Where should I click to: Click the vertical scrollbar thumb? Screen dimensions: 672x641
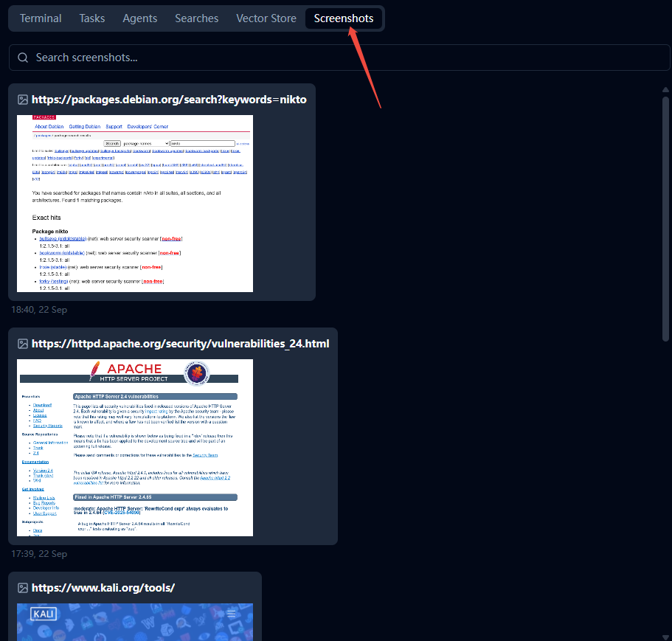click(665, 214)
